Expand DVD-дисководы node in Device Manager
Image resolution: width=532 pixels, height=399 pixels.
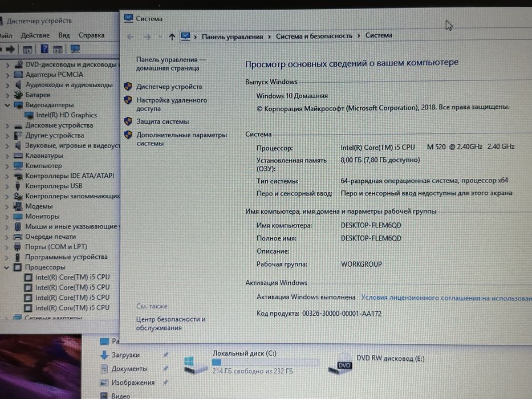[7, 65]
